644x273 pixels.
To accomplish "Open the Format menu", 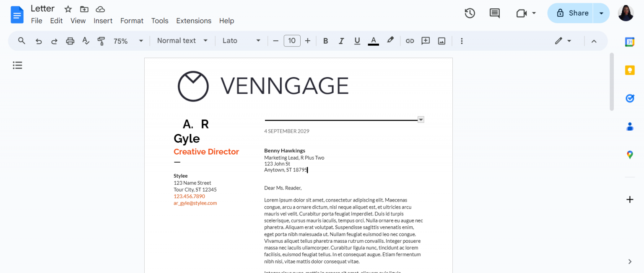I will click(x=132, y=21).
